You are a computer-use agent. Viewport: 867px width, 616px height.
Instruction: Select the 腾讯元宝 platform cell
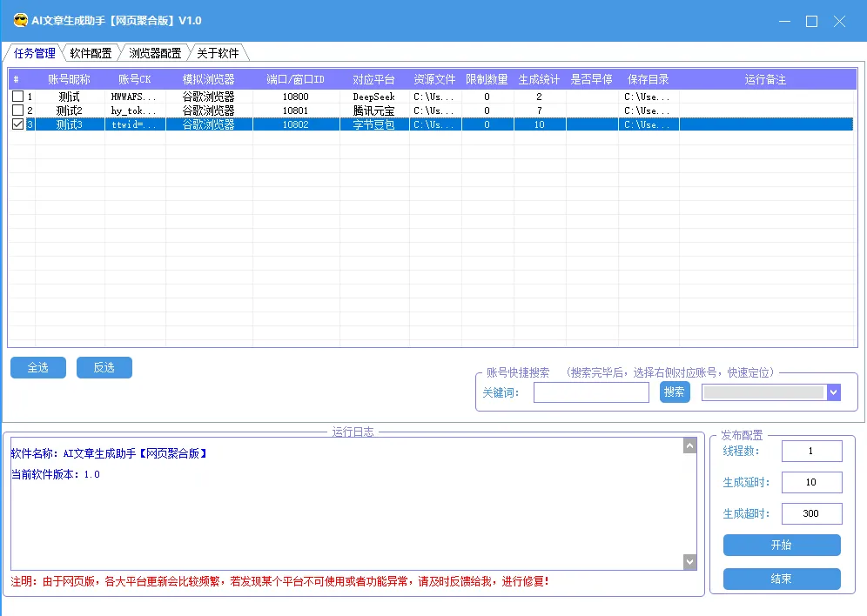click(373, 110)
